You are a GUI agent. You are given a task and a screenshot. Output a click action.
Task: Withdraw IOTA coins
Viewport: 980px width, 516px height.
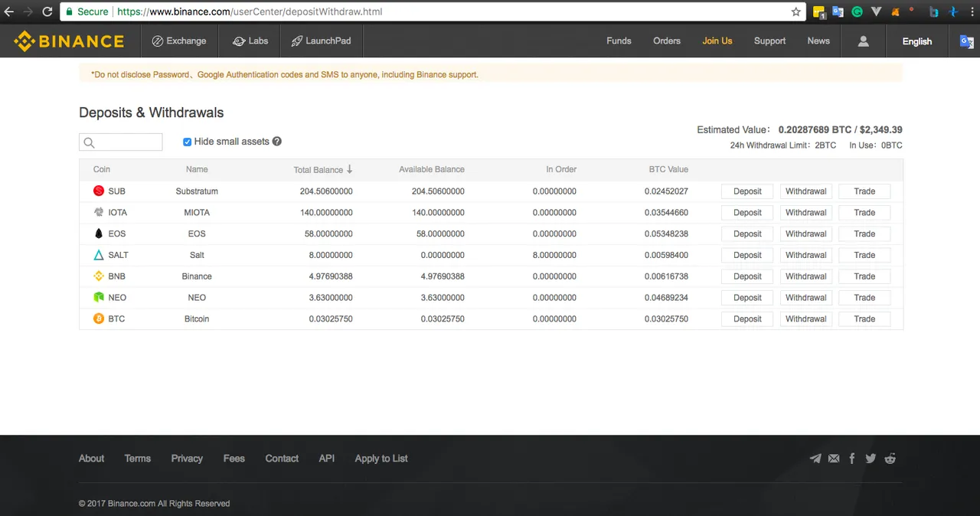point(805,213)
